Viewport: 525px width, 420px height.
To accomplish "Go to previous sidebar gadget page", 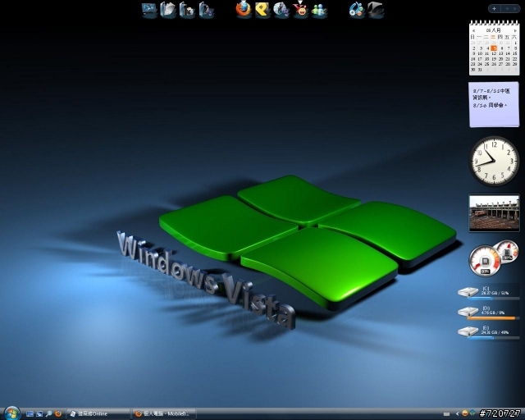I will coord(507,9).
